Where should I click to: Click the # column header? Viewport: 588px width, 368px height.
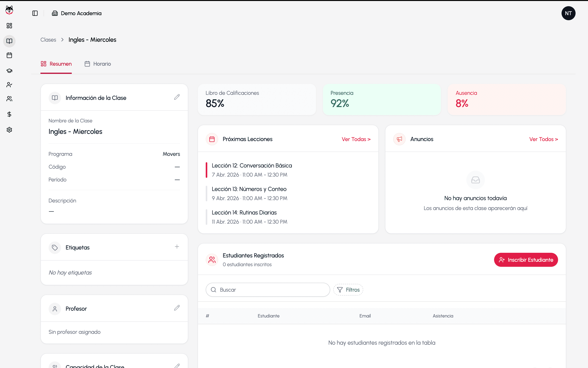pyautogui.click(x=207, y=316)
